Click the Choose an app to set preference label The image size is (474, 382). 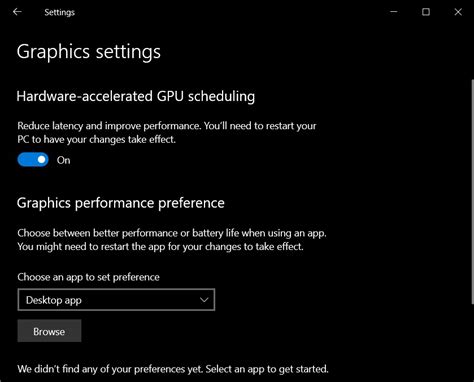88,277
